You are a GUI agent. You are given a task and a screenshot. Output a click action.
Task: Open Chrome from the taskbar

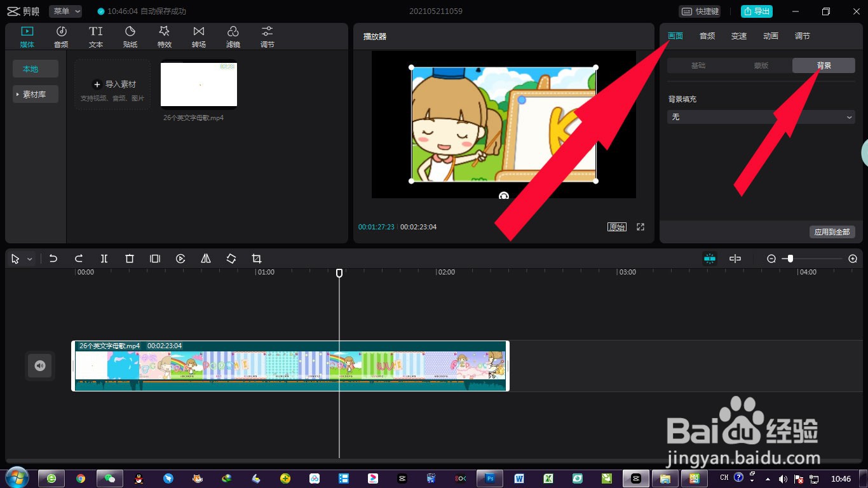pos(81,478)
